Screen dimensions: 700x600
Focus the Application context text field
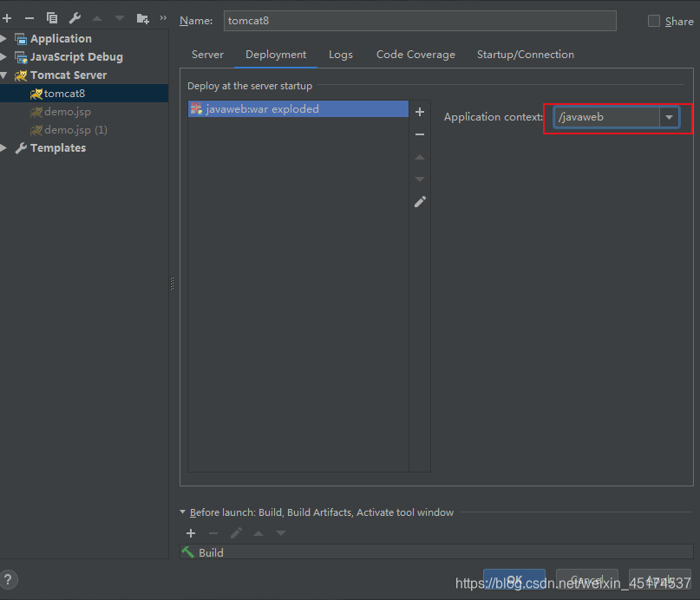(x=606, y=117)
